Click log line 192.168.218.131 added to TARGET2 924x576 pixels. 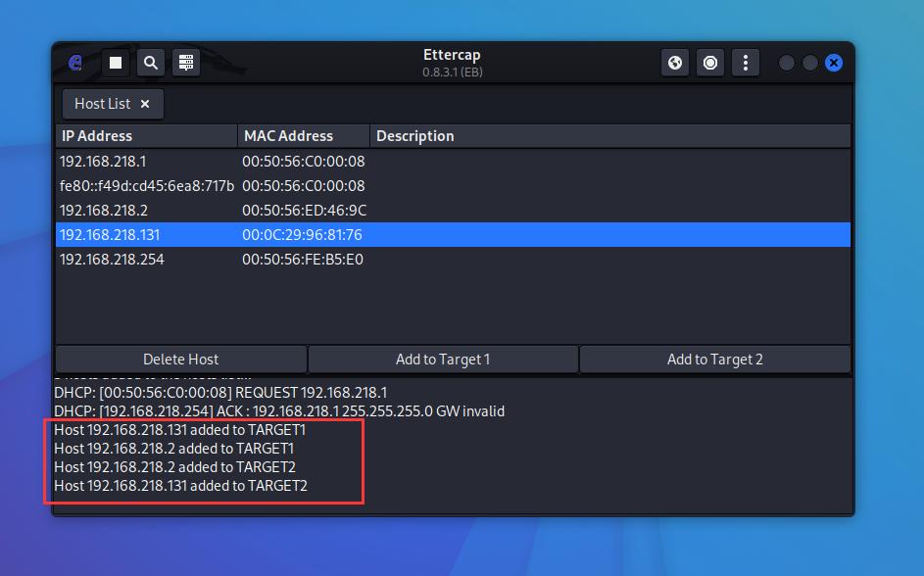[181, 486]
